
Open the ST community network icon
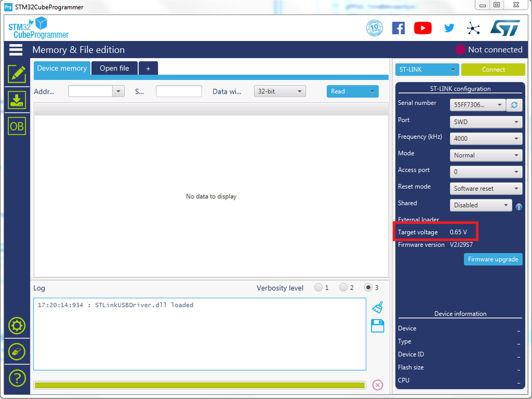(473, 28)
